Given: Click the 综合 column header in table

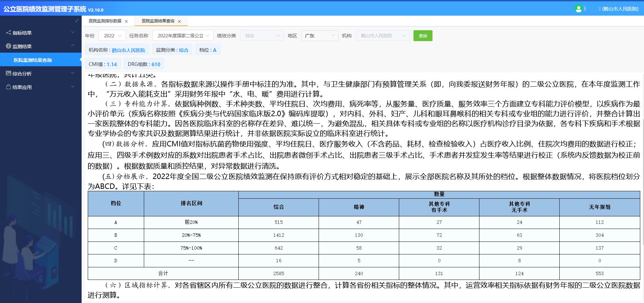Looking at the screenshot, I should pyautogui.click(x=279, y=207).
